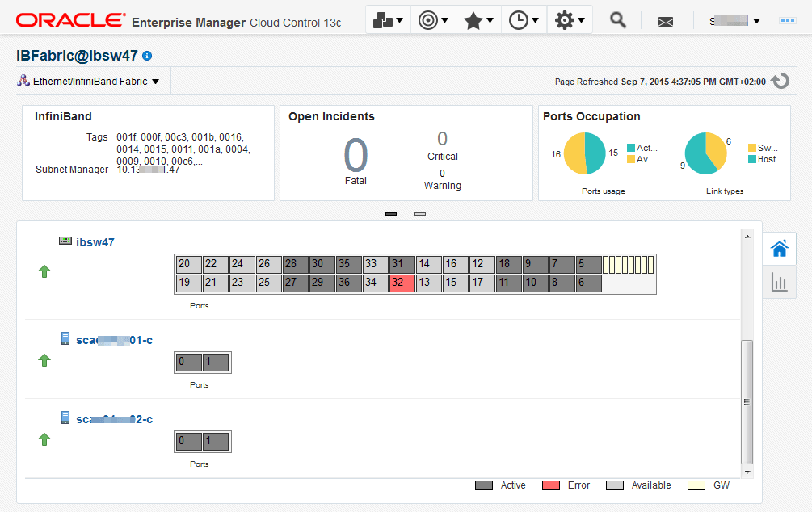Viewport: 812px width, 512px height.
Task: Click the Act... legend swatch in Ports usage
Action: (x=631, y=148)
